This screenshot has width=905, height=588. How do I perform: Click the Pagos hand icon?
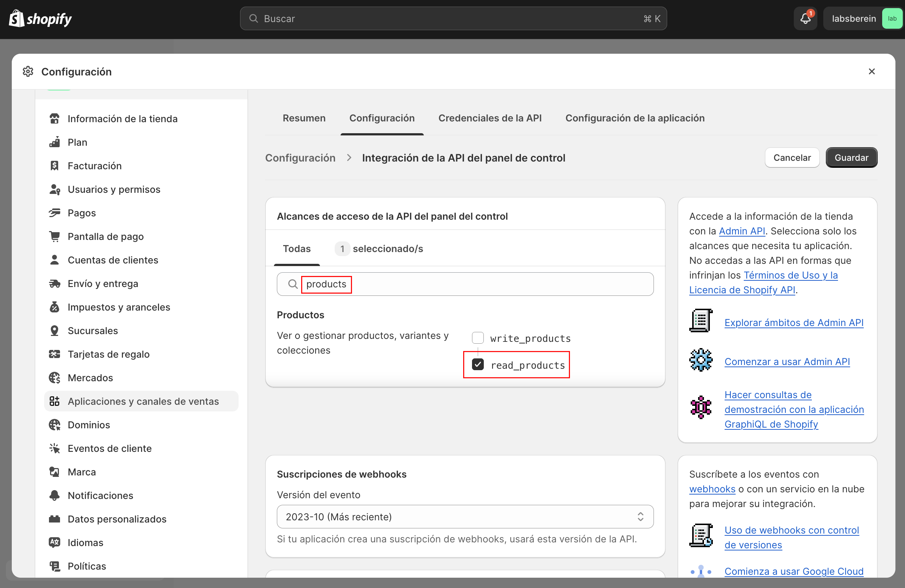click(x=54, y=213)
